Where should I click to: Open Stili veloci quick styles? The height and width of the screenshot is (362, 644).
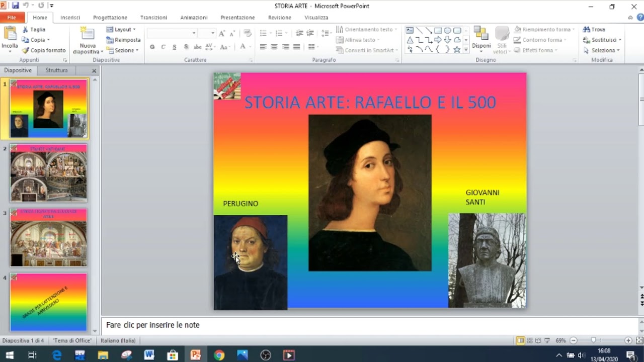tap(501, 40)
